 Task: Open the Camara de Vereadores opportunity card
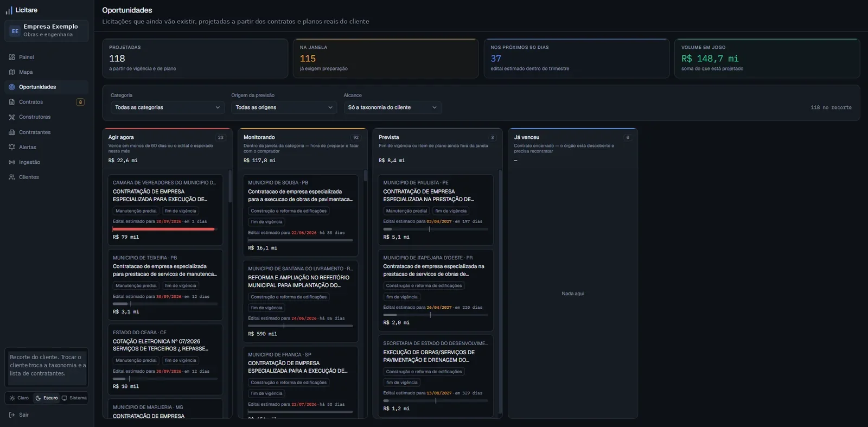coord(165,210)
